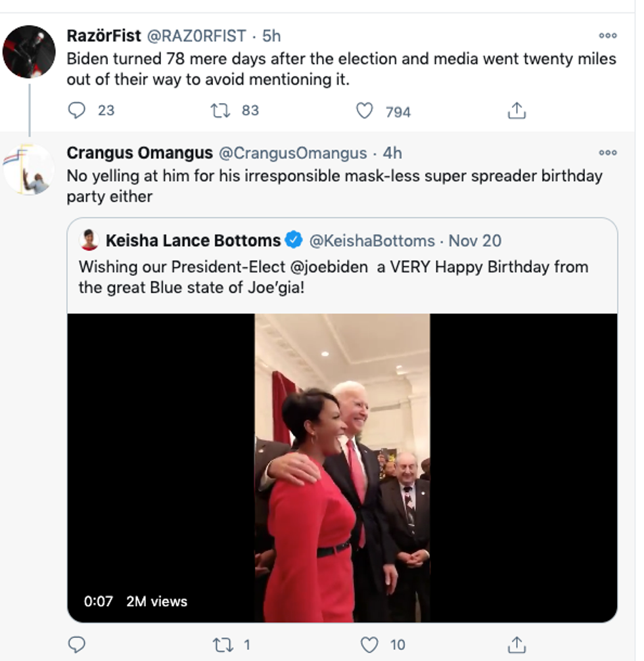
Task: Open the @CrangusOmangus handle link
Action: click(292, 153)
